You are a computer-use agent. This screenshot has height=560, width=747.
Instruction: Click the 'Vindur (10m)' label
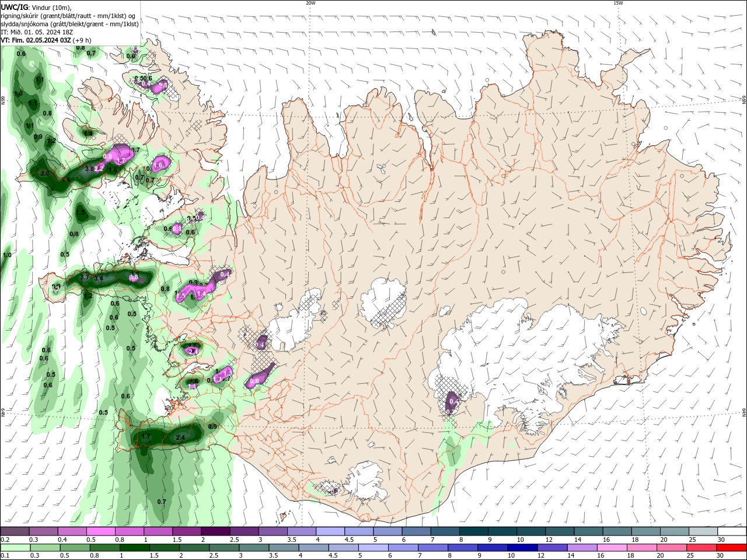click(51, 7)
